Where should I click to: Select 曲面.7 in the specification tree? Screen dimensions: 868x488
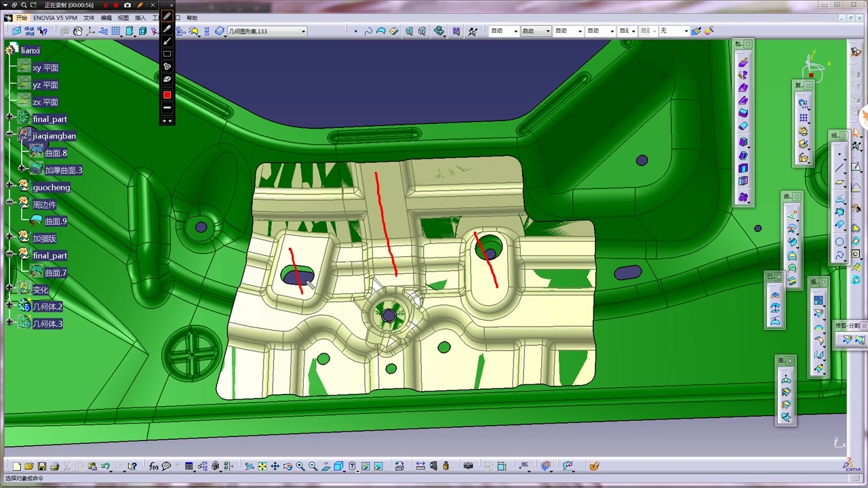[x=56, y=272]
